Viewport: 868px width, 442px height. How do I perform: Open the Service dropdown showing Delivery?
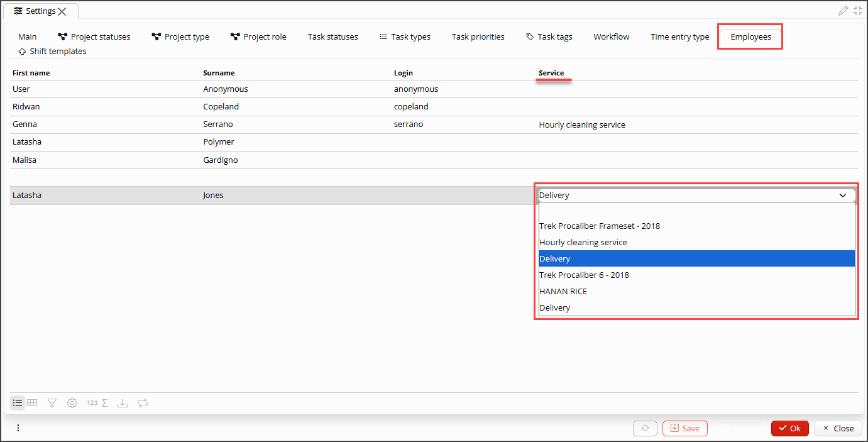point(697,196)
